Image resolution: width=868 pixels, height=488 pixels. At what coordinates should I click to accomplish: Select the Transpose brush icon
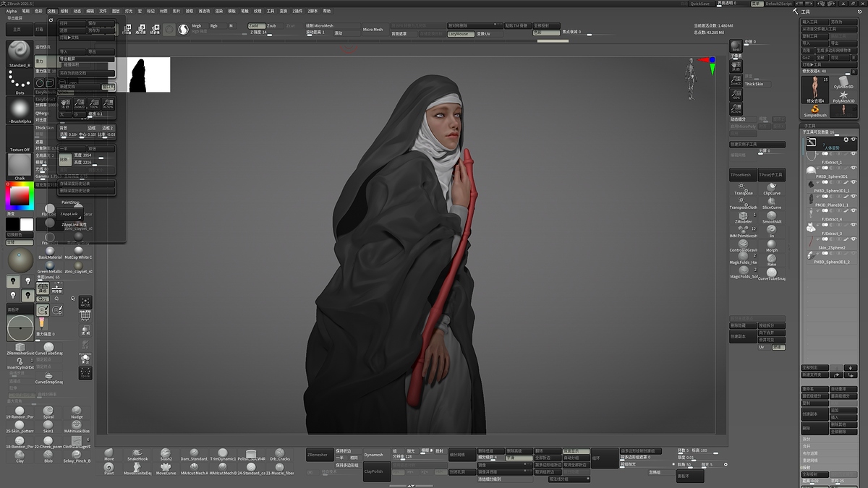[744, 189]
